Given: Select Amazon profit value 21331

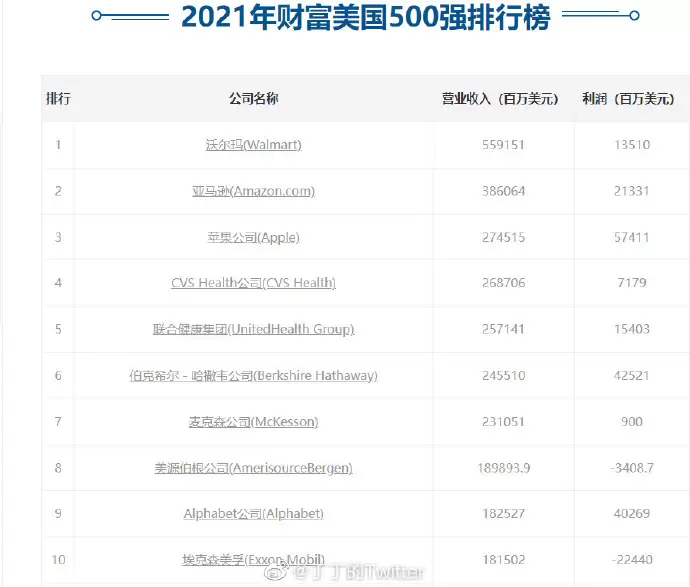Looking at the screenshot, I should click(632, 191).
